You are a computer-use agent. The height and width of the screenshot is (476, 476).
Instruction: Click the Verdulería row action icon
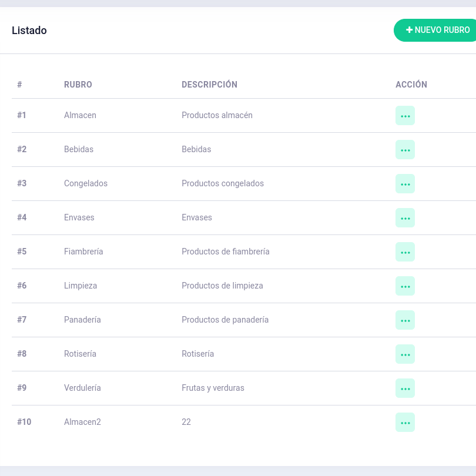coord(405,388)
